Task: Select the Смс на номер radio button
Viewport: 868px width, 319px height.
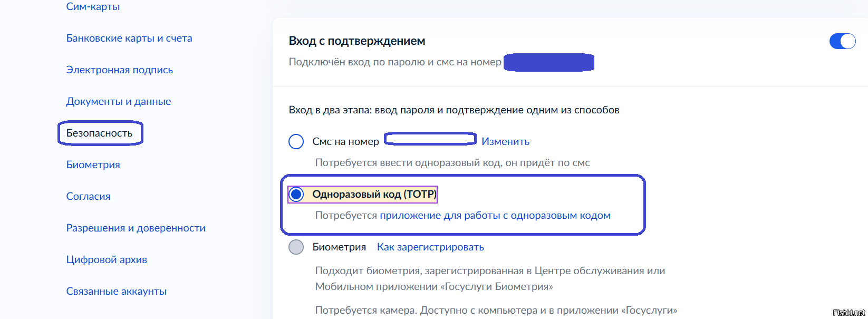Action: tap(296, 141)
